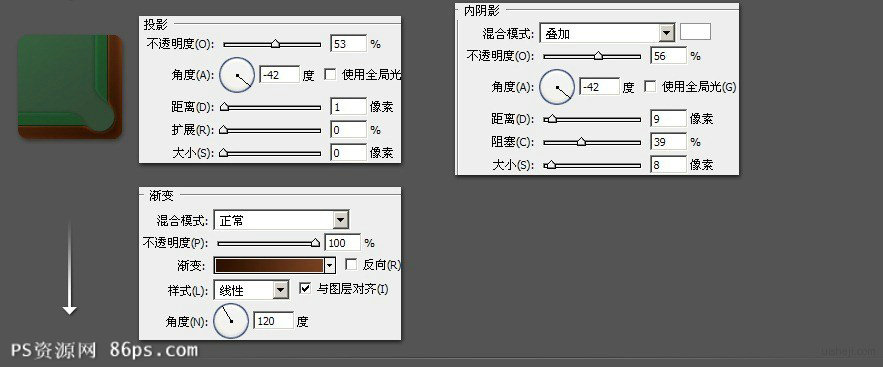The image size is (883, 367).
Task: Click the gradient opacity slider handle
Action: [x=315, y=243]
